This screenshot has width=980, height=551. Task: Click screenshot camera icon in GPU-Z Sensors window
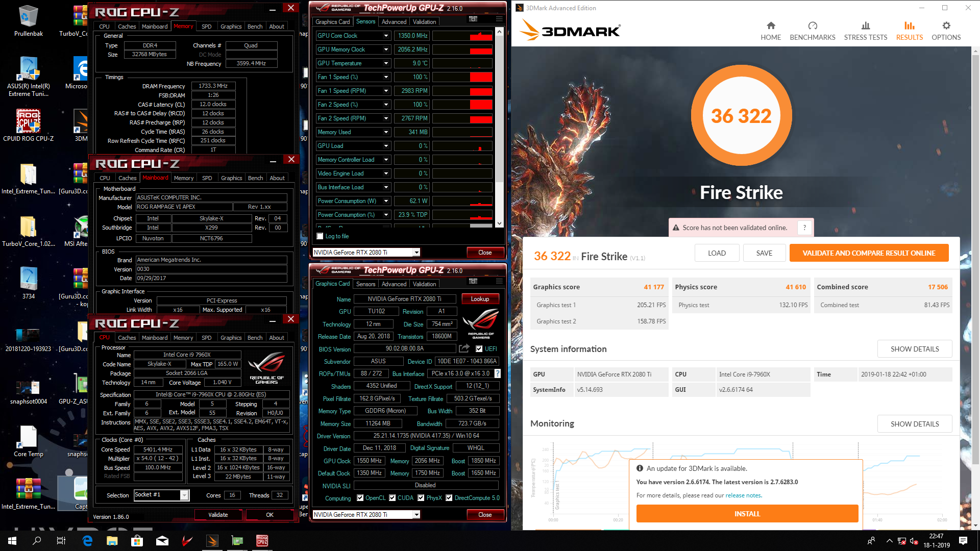[473, 19]
